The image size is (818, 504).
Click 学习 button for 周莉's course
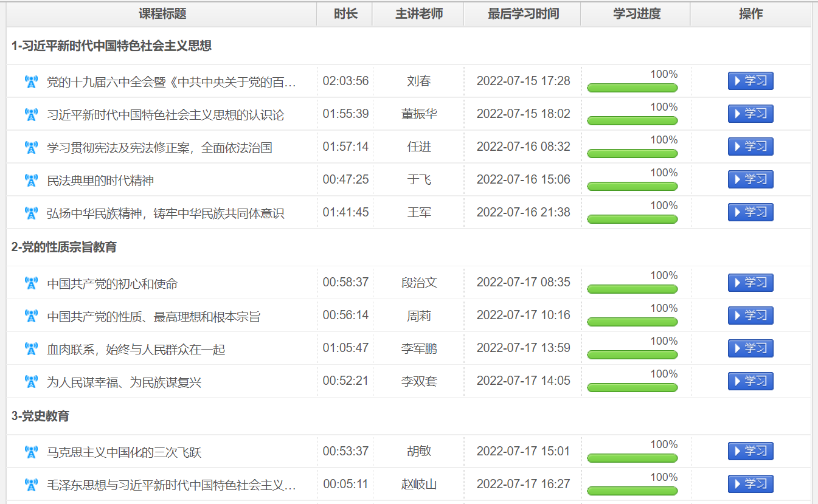click(x=750, y=316)
